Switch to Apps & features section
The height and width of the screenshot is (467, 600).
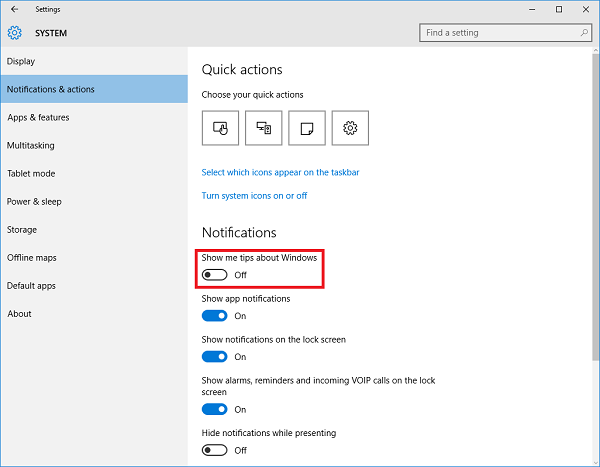[39, 117]
